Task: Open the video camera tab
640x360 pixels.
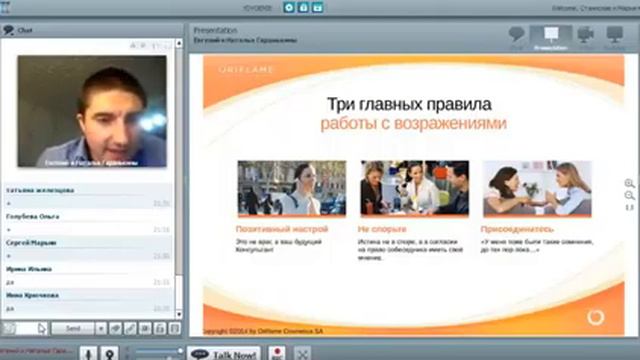Action: (x=586, y=37)
